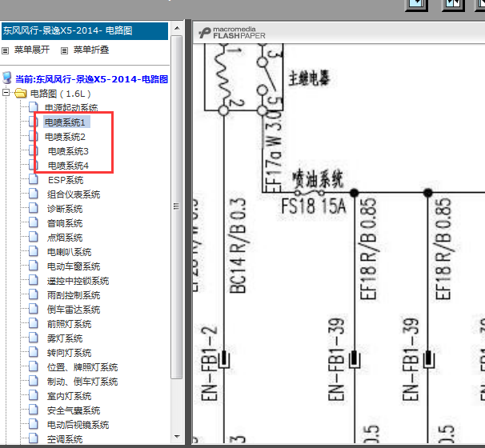This screenshot has width=485, height=448.
Task: Open 电喷系统2 diagram
Action: (x=65, y=137)
